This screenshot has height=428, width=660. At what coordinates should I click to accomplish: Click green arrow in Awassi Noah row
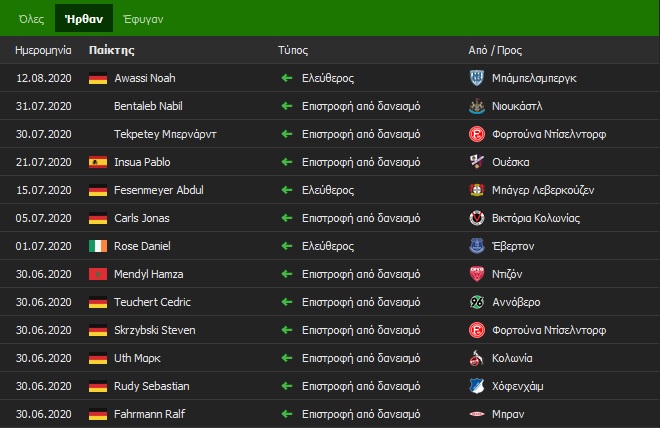(286, 78)
